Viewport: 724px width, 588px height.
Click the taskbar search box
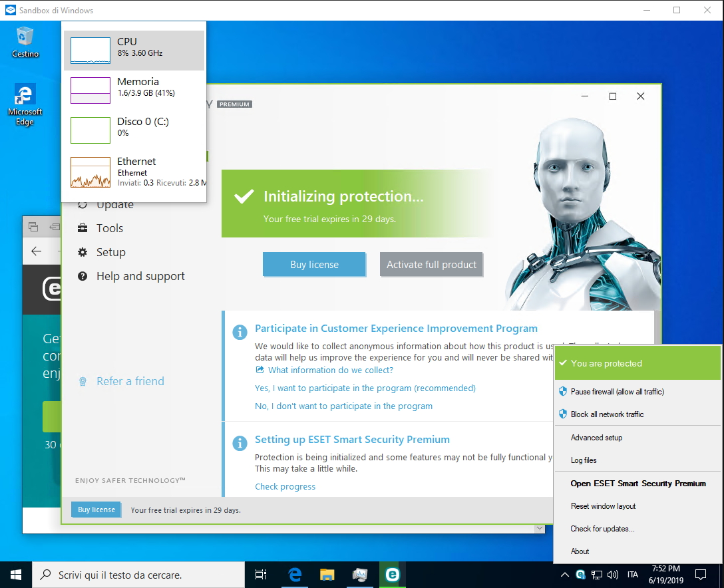[x=138, y=575]
